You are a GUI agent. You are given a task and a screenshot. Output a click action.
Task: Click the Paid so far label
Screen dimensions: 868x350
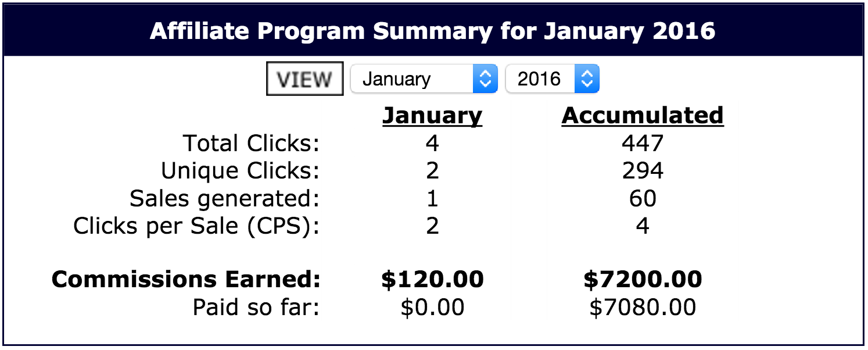click(256, 308)
